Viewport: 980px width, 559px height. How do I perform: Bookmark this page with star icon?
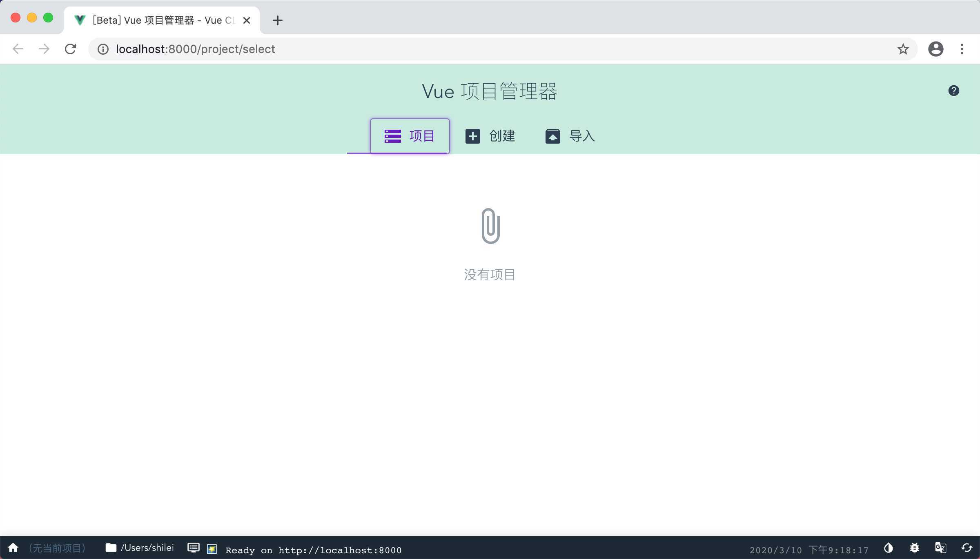903,49
